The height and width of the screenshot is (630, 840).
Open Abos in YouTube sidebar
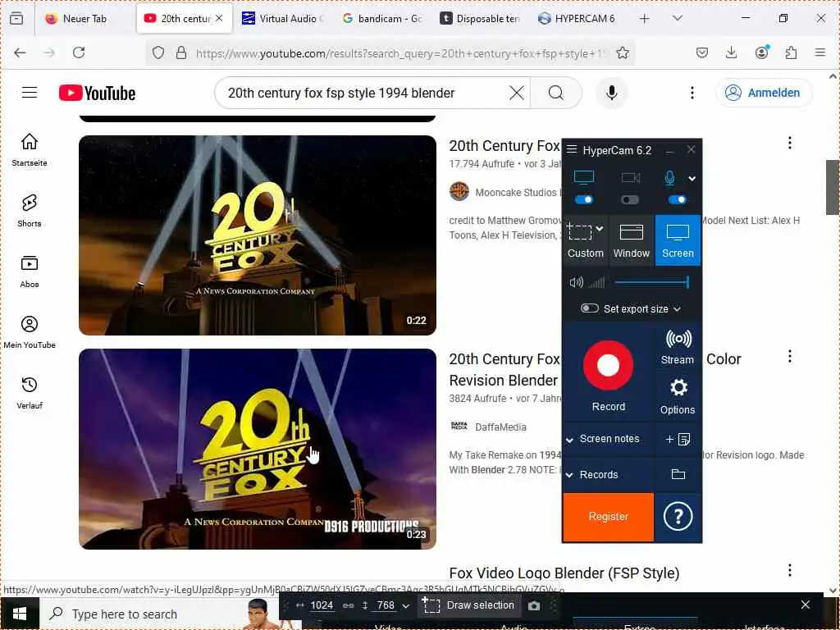30,271
